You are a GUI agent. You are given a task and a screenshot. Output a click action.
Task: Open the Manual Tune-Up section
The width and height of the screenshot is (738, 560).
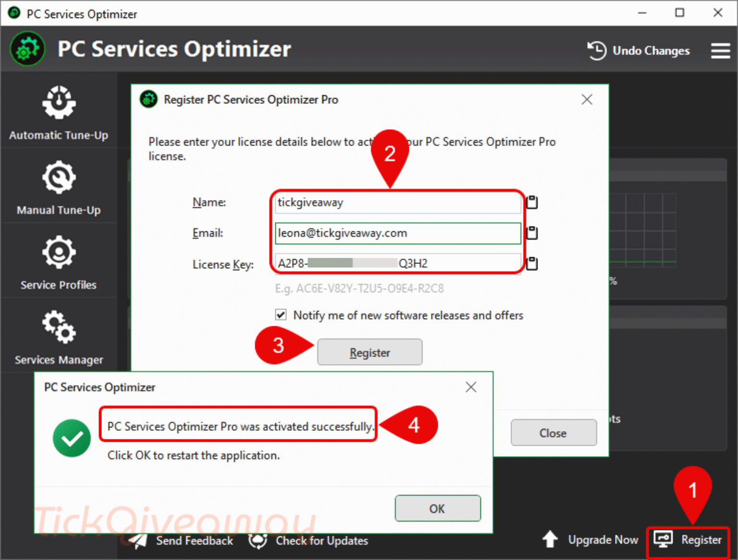click(x=59, y=187)
